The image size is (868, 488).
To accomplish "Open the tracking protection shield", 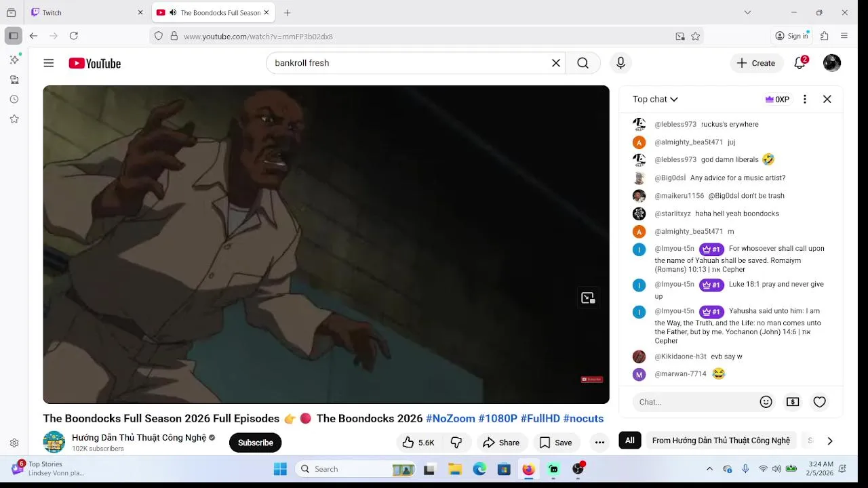I will [x=159, y=36].
